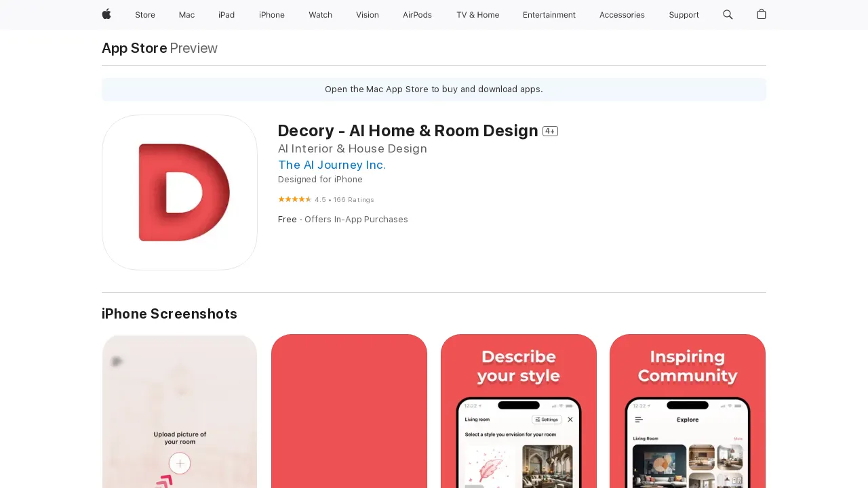The height and width of the screenshot is (488, 868).
Task: Click the Decory red D app icon
Action: [180, 192]
